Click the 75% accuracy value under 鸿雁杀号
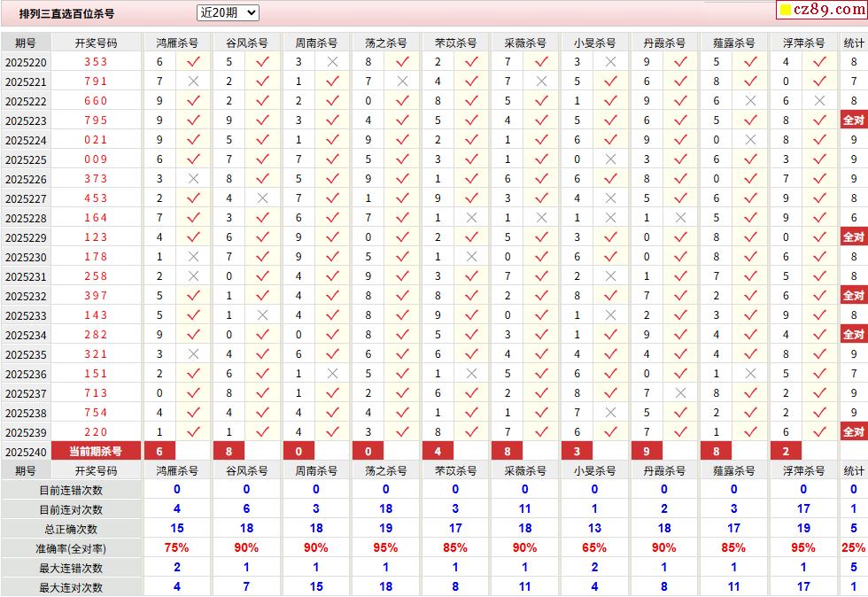Screen dimensions: 868x597 coord(176,547)
